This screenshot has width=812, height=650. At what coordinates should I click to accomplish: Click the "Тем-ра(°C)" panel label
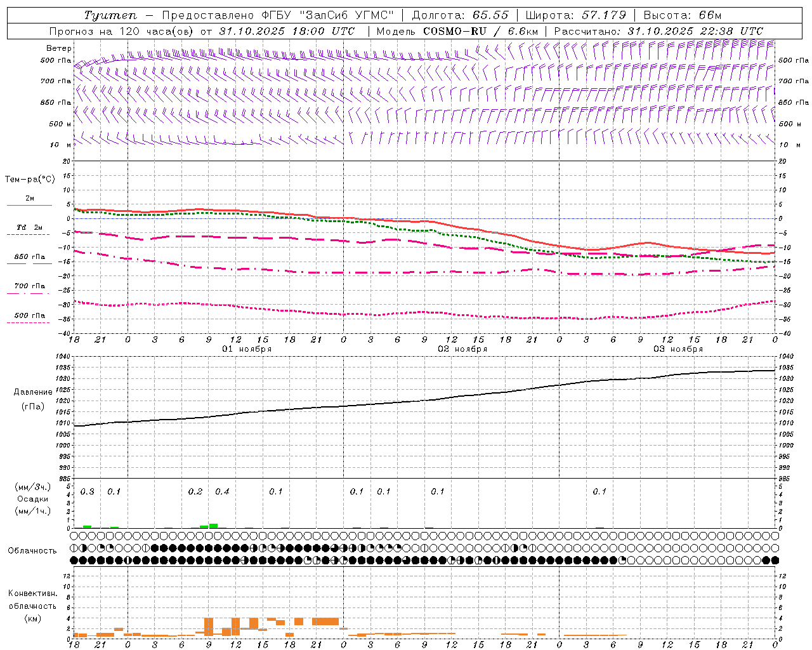(x=30, y=180)
